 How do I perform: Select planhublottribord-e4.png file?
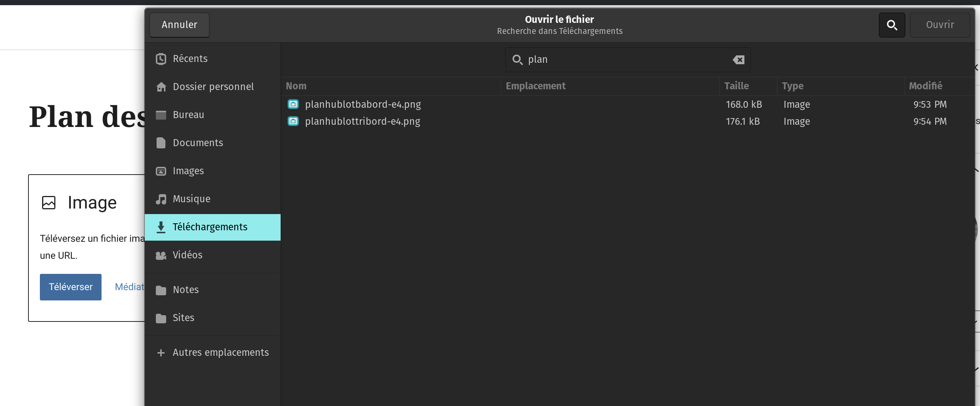click(628, 122)
